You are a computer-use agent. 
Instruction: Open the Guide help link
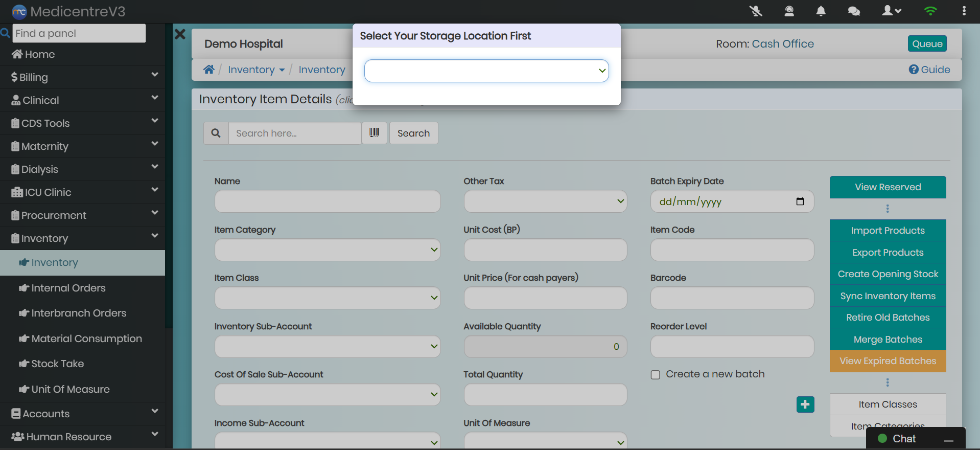click(x=929, y=70)
